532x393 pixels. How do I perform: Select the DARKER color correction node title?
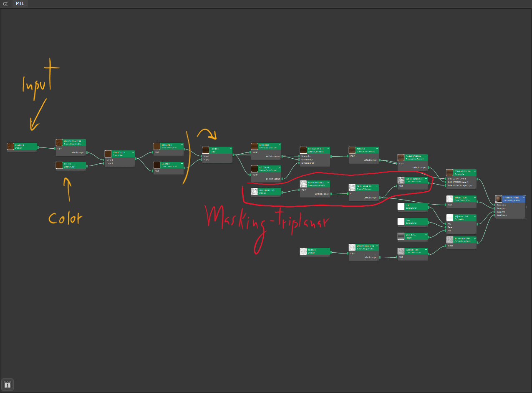(x=165, y=164)
